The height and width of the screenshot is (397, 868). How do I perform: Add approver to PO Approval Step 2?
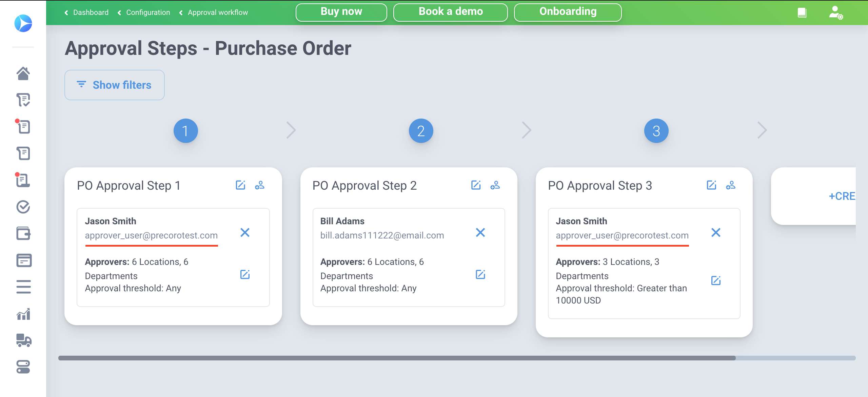(495, 185)
